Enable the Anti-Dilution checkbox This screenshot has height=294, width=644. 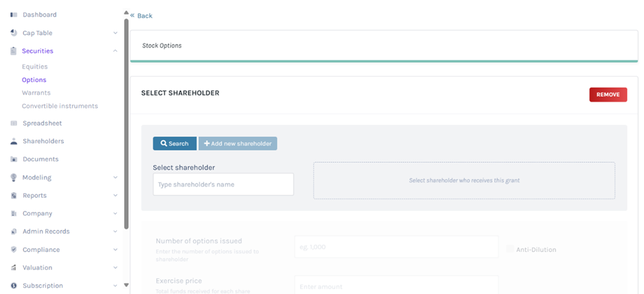510,249
